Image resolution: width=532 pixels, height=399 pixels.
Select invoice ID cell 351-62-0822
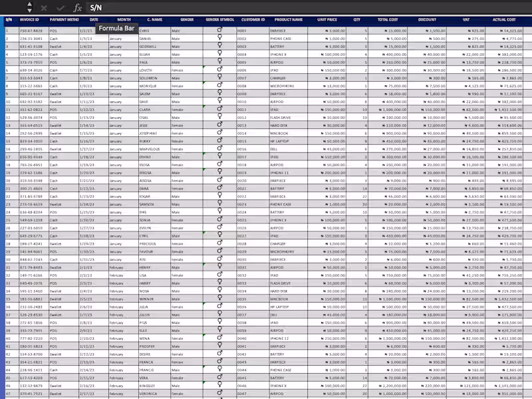(34, 110)
